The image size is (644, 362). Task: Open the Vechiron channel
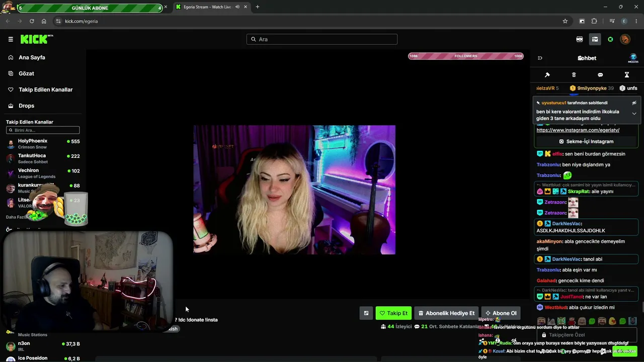pos(43,173)
